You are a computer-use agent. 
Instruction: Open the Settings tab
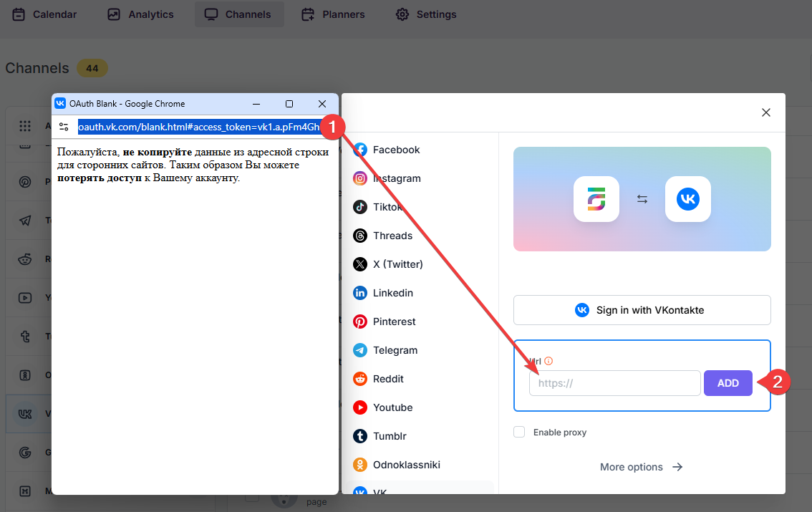point(426,14)
